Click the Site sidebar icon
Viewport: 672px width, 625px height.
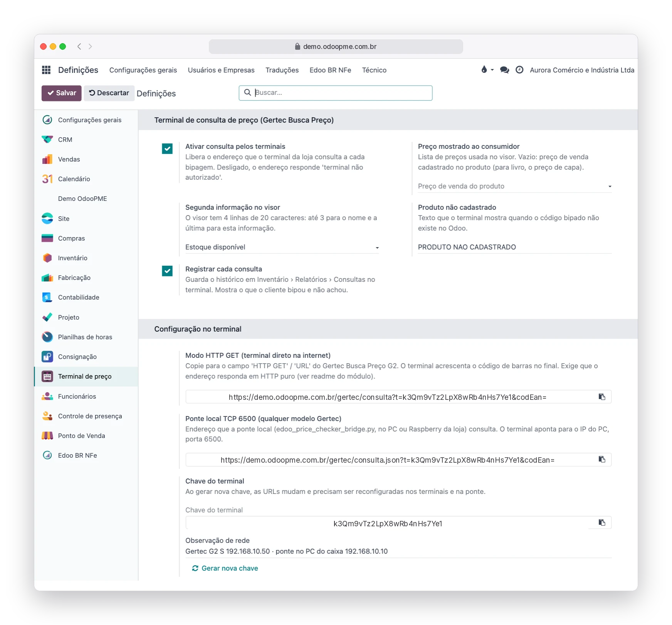tap(47, 219)
